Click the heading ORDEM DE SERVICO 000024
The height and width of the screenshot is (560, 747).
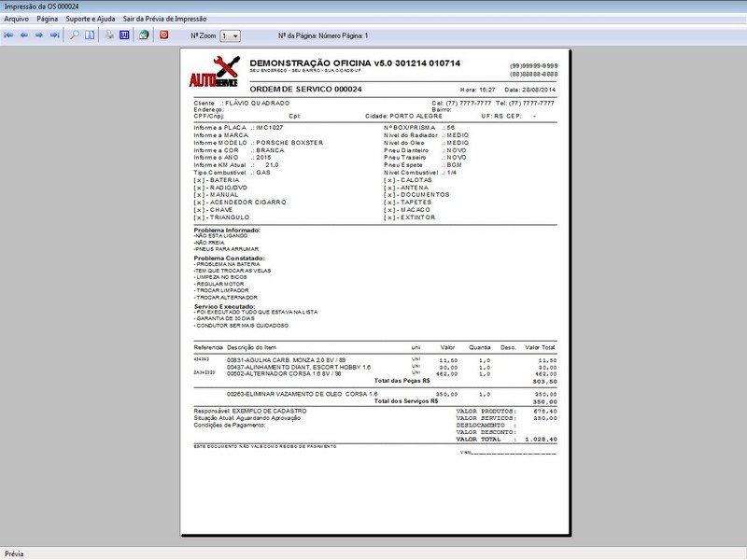[x=305, y=89]
